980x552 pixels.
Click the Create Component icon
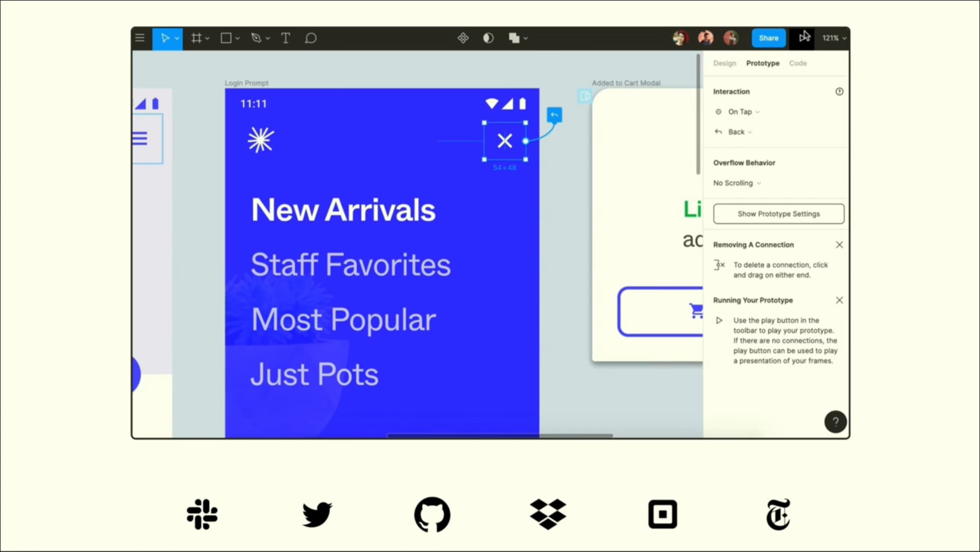[x=463, y=38]
